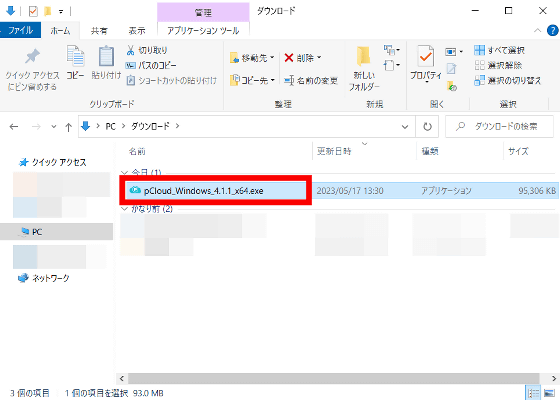The image size is (560, 400).
Task: Click the 95,306 KB size cell
Action: 537,191
